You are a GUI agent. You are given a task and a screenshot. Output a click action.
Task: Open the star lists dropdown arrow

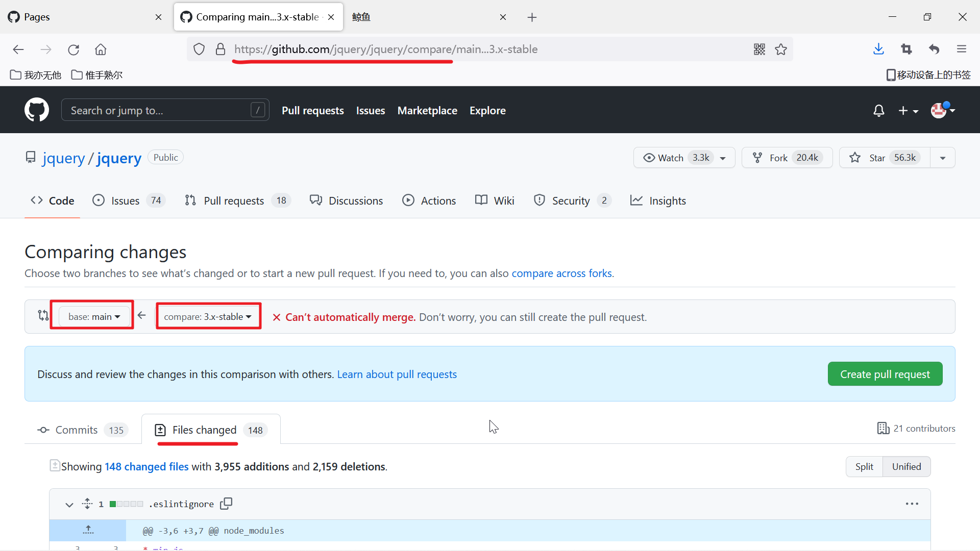click(943, 158)
